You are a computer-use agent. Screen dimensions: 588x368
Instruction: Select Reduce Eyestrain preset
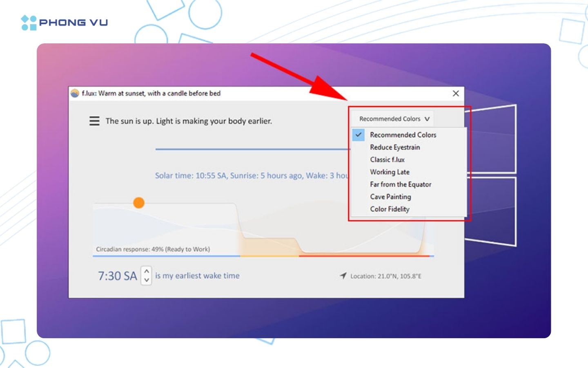pyautogui.click(x=394, y=147)
